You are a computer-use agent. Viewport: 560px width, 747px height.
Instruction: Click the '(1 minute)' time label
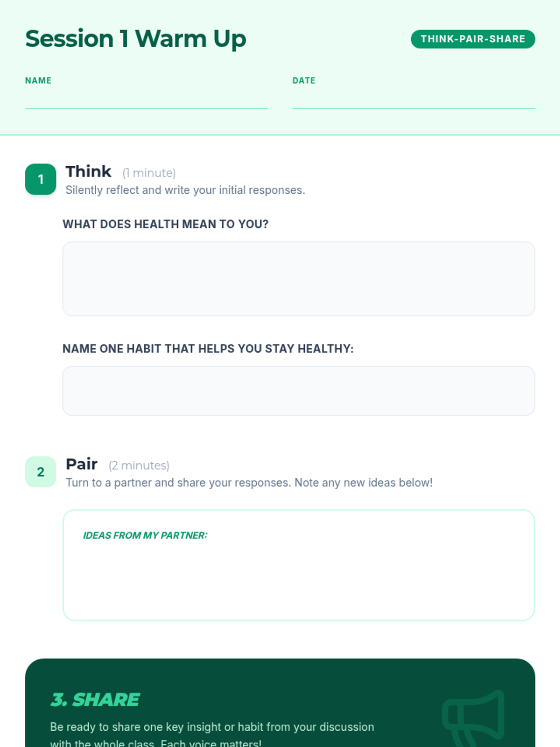click(149, 173)
